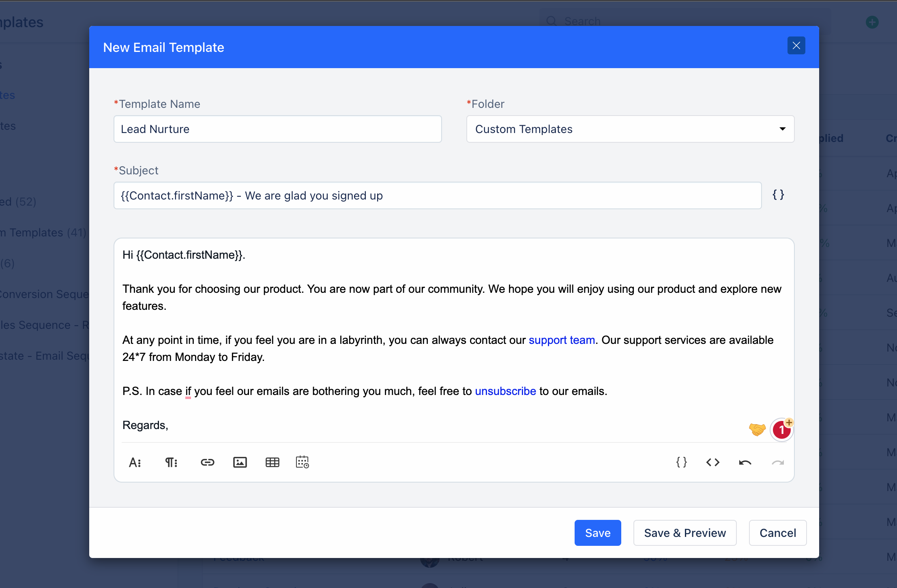Click underlined word 'if' in P.S. line
The width and height of the screenshot is (897, 588).
pos(188,391)
